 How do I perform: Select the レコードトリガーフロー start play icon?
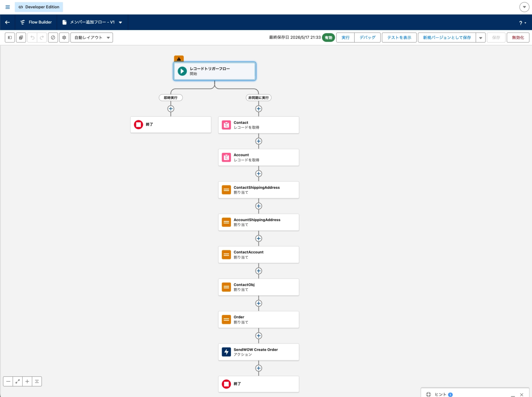(x=182, y=71)
